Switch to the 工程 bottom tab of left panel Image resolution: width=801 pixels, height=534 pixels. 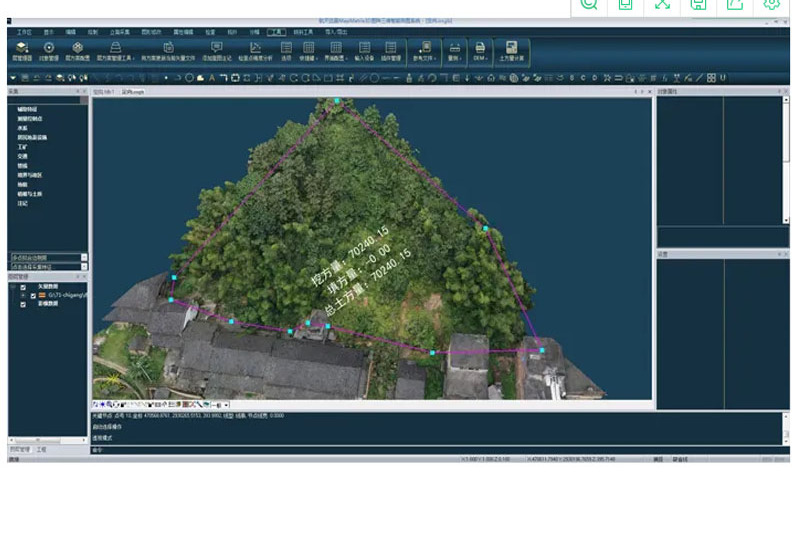41,450
